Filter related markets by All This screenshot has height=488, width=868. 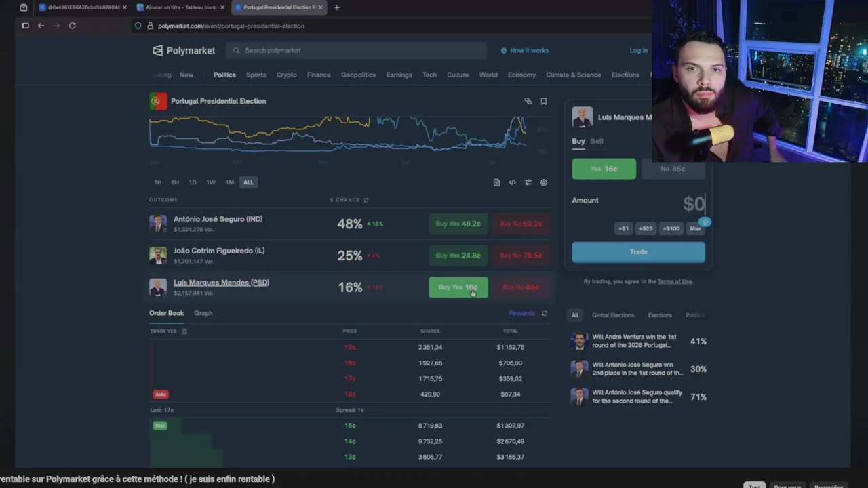pyautogui.click(x=575, y=315)
